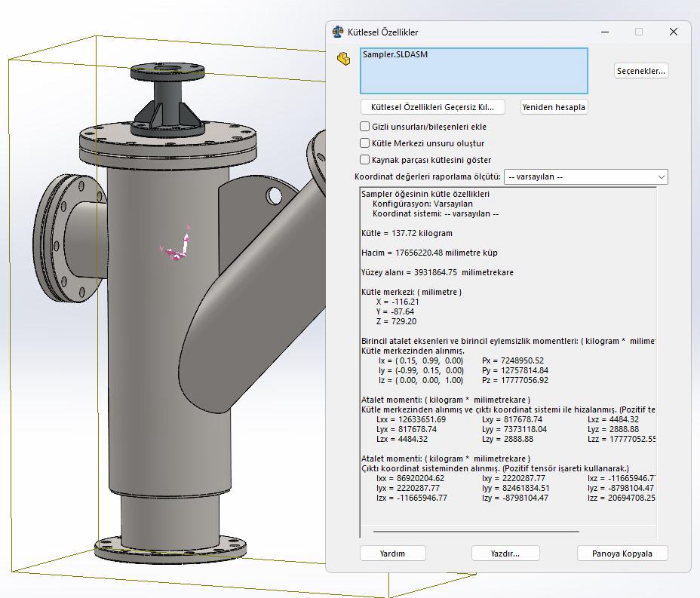The width and height of the screenshot is (700, 598).
Task: Click the Px = 7248950.52 value
Action: pyautogui.click(x=513, y=360)
